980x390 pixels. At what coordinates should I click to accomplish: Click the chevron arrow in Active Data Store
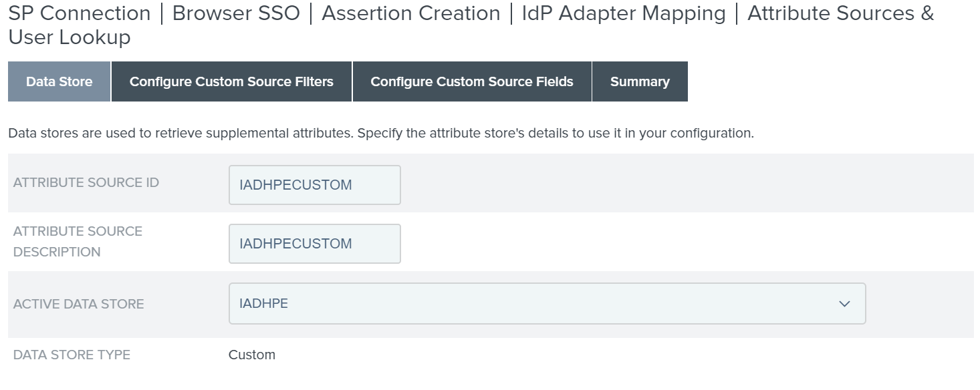pos(844,304)
